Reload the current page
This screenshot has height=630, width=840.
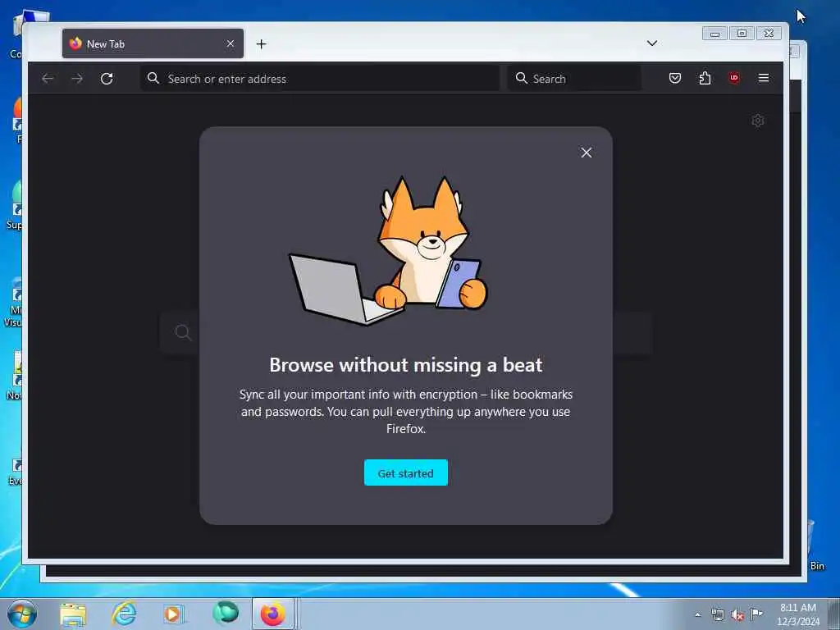pyautogui.click(x=107, y=79)
